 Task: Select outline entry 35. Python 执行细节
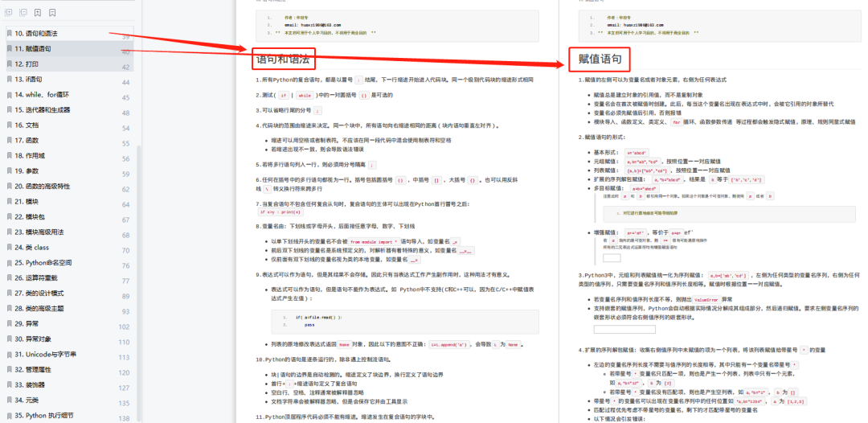click(70, 415)
